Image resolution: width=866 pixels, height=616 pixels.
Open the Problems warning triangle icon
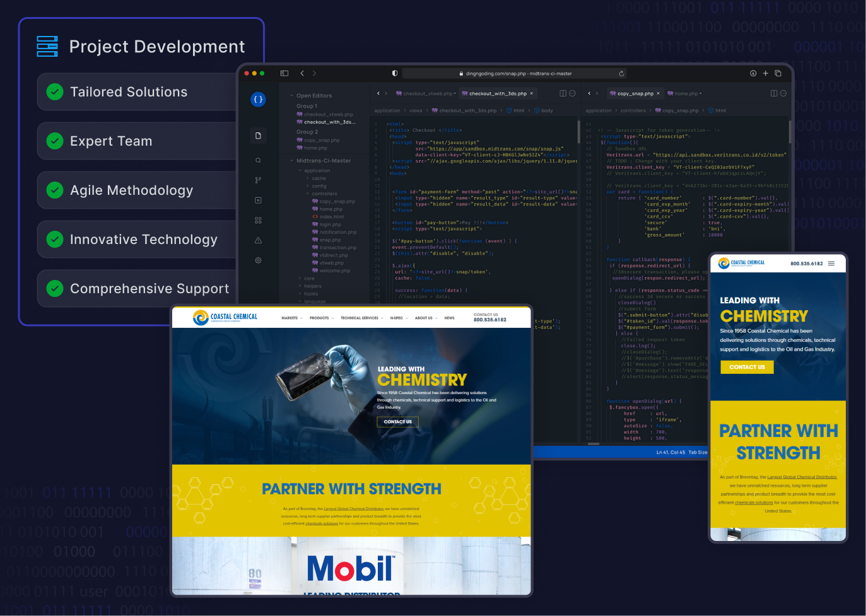pos(258,240)
